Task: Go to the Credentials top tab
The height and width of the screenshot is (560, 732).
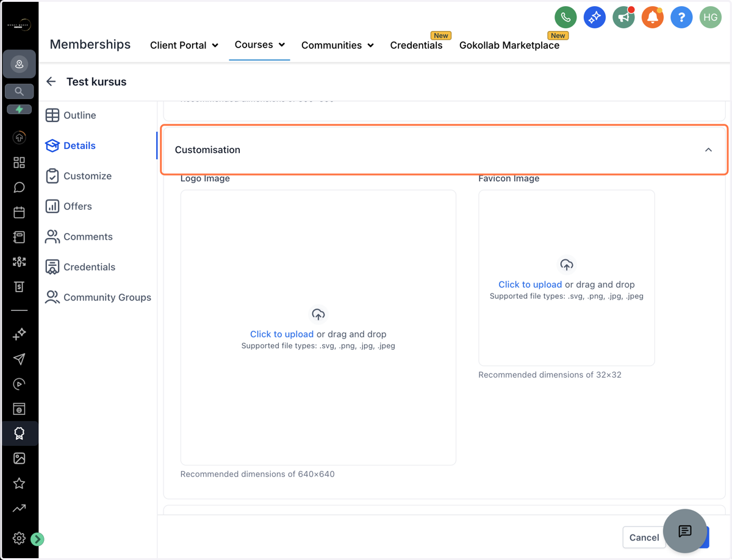Action: (x=416, y=45)
